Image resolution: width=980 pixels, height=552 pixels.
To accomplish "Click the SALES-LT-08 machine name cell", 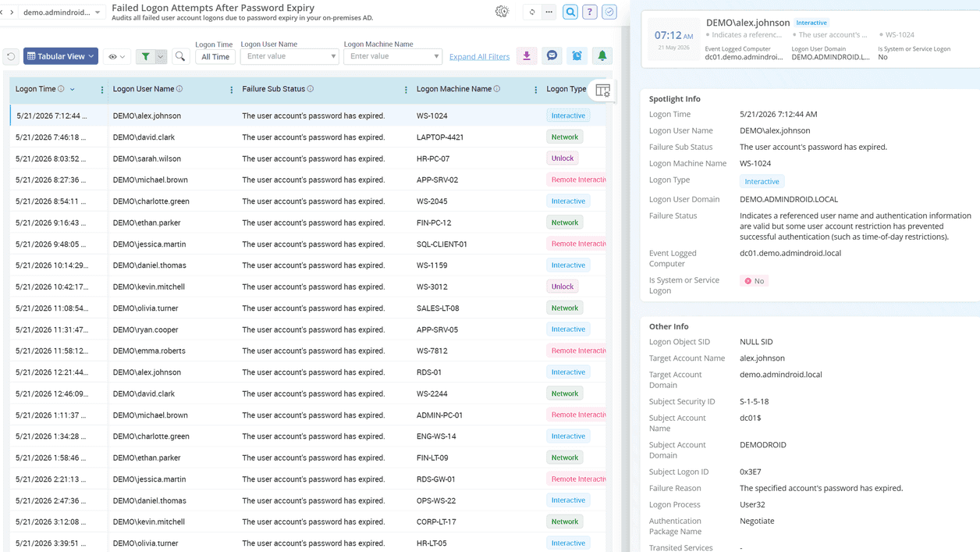I will [x=438, y=308].
